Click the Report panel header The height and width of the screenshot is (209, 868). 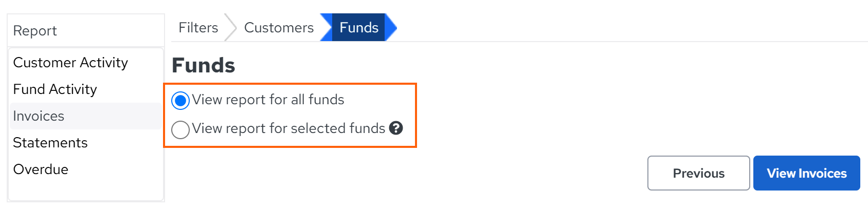85,31
